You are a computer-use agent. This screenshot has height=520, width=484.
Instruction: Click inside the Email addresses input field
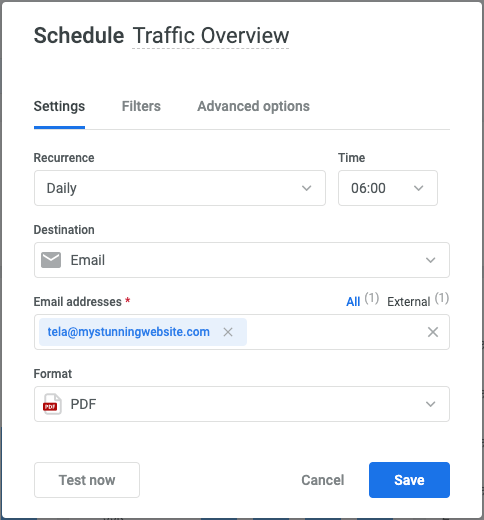(337, 332)
